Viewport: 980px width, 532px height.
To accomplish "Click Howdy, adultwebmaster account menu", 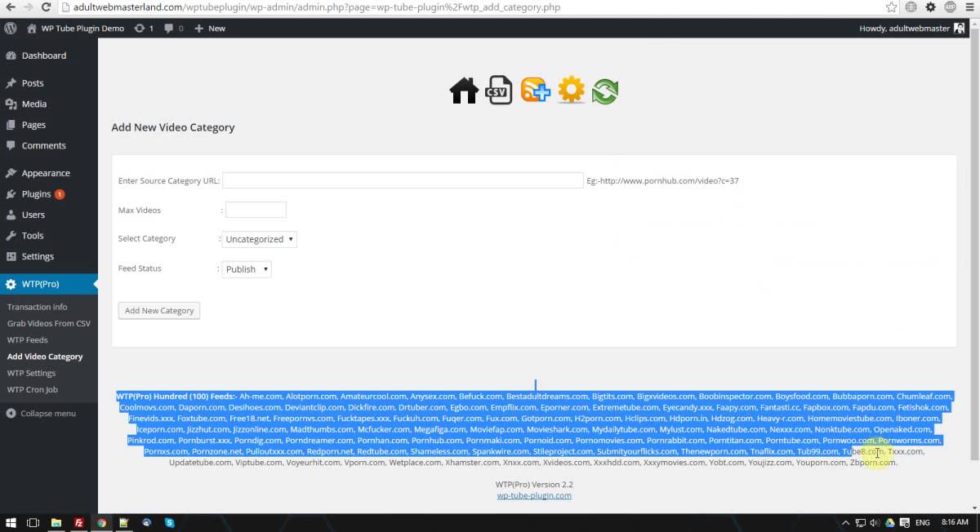I will click(912, 28).
